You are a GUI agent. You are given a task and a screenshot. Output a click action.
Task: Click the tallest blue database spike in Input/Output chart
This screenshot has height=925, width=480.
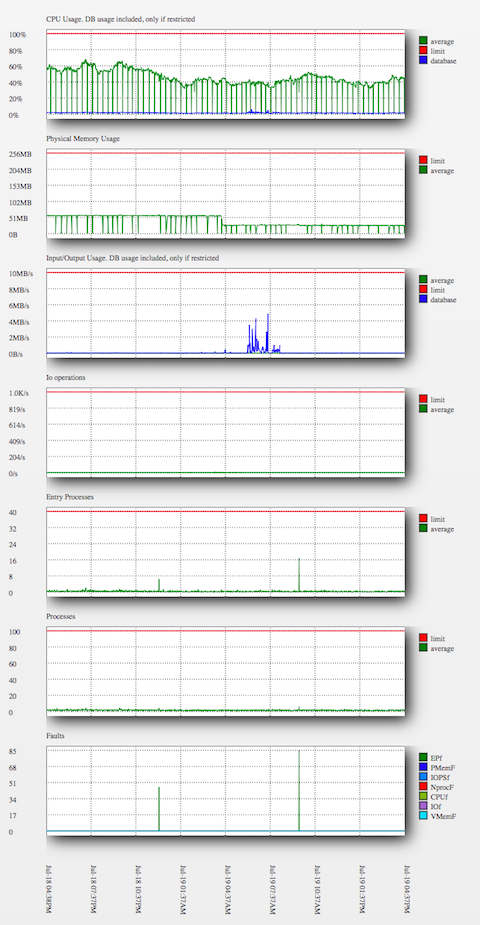point(268,333)
